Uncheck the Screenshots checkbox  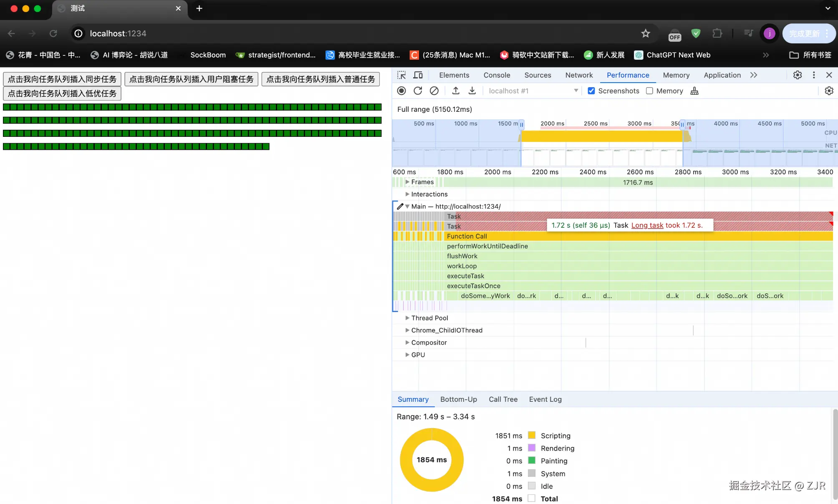tap(591, 91)
